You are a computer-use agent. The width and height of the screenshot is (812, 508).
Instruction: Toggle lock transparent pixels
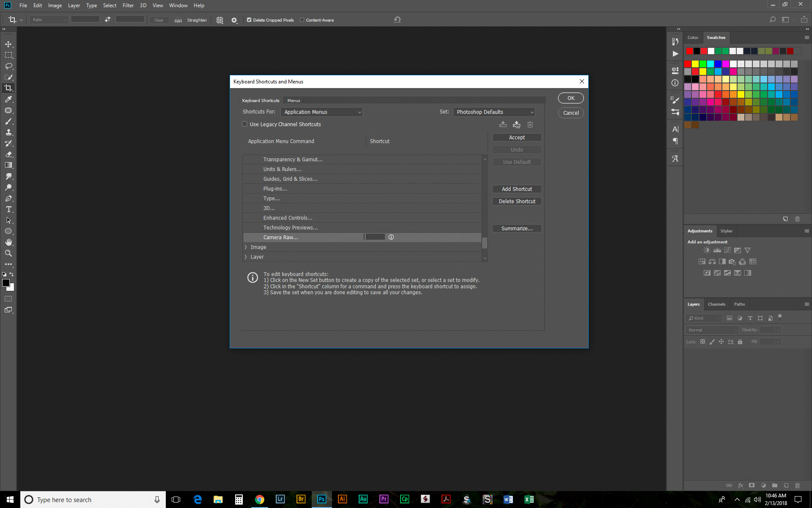click(702, 342)
